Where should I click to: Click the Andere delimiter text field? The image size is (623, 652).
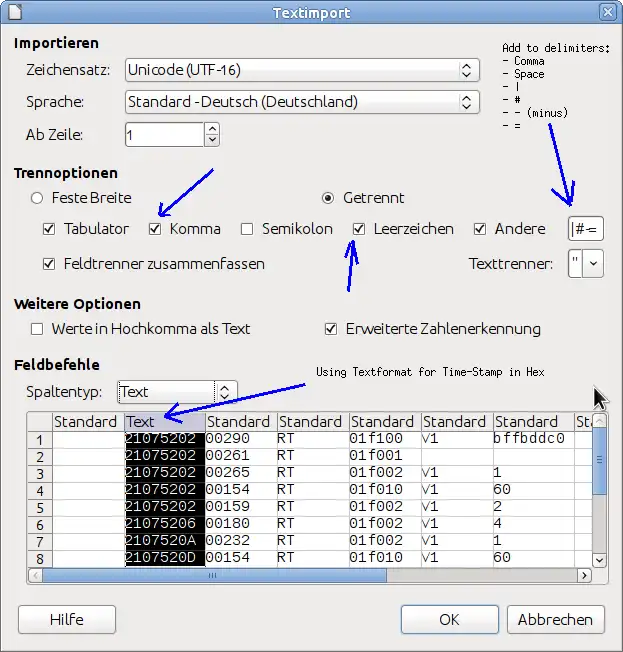pyautogui.click(x=586, y=229)
